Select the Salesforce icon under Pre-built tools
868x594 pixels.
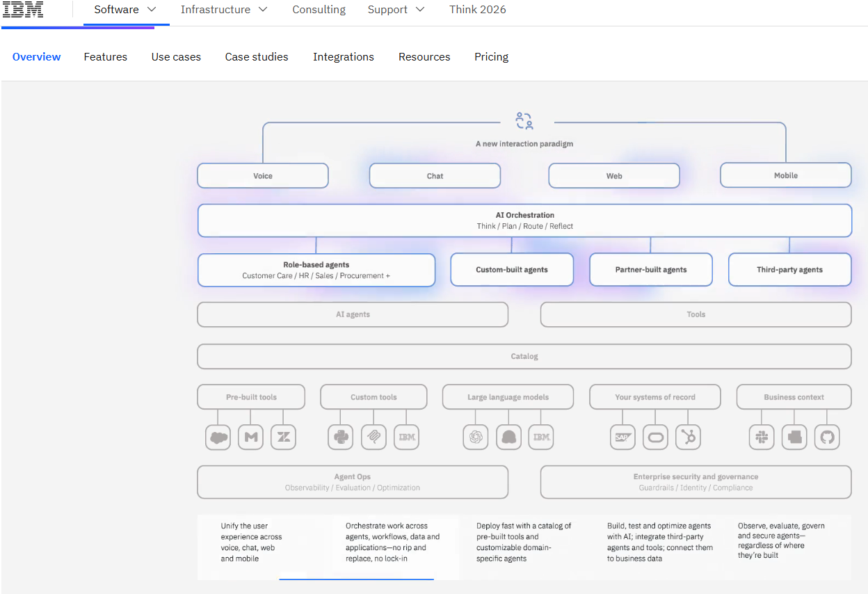click(x=218, y=437)
